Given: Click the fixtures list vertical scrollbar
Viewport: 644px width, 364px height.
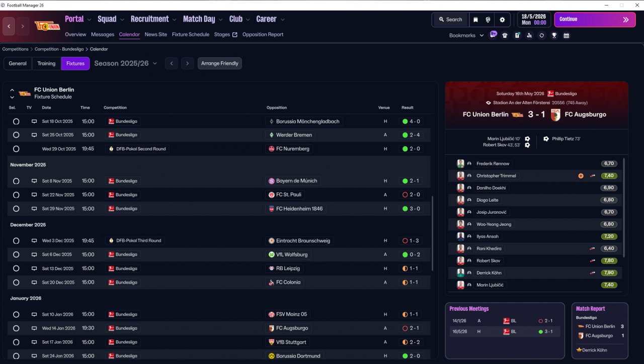Looking at the screenshot, I should [432, 234].
